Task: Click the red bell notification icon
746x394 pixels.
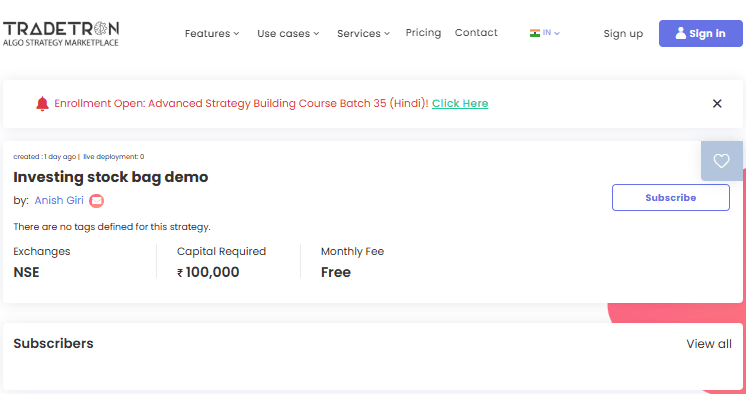Action: coord(42,104)
